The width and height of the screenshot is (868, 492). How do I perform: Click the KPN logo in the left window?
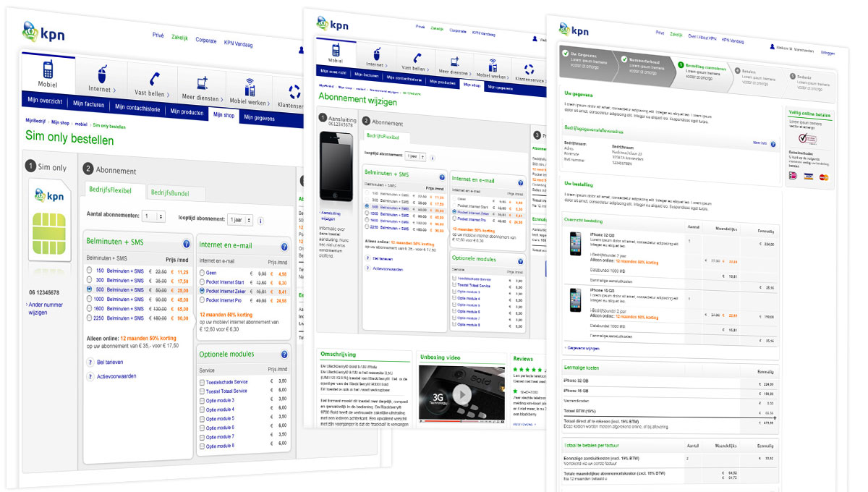point(42,33)
